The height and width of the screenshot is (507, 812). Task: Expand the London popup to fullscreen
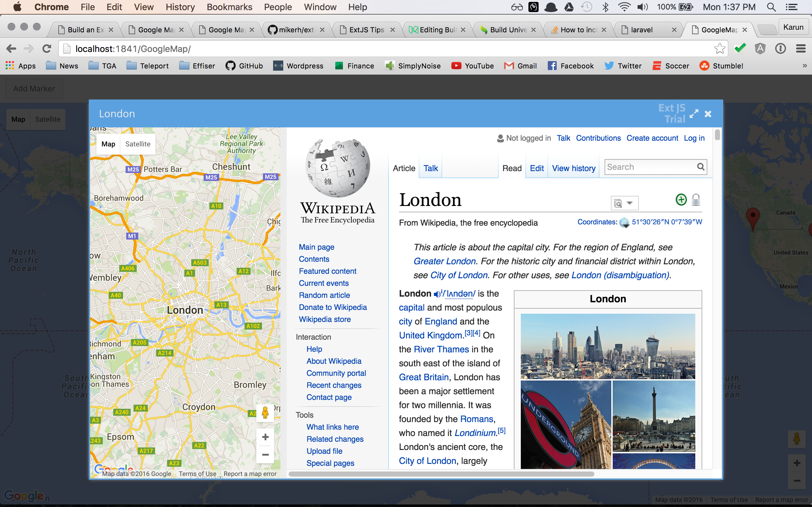pos(694,113)
